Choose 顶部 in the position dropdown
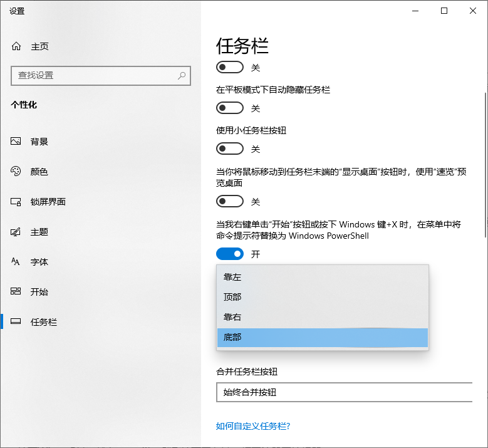The height and width of the screenshot is (448, 488). (323, 297)
